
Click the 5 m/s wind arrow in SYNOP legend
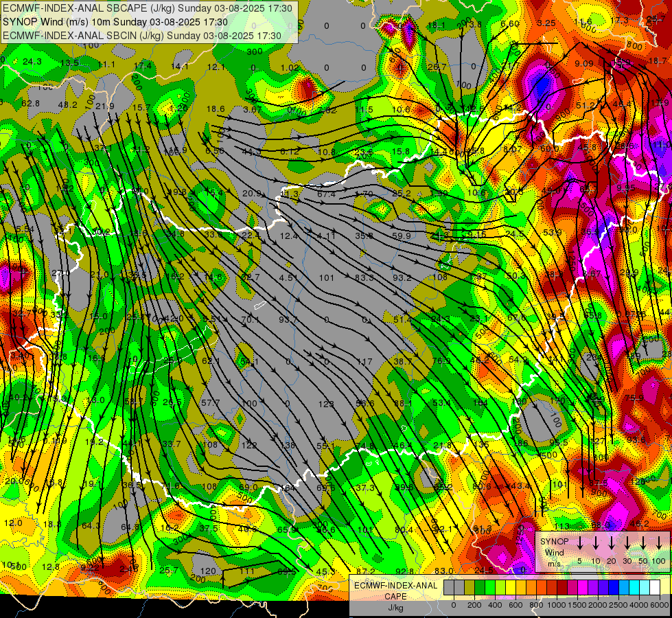click(x=579, y=543)
